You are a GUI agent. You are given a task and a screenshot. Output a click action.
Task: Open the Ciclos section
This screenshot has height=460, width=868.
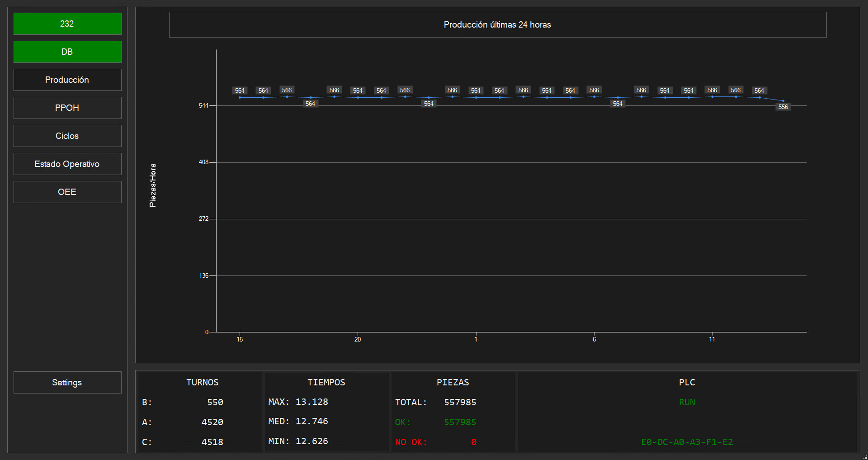(x=67, y=136)
